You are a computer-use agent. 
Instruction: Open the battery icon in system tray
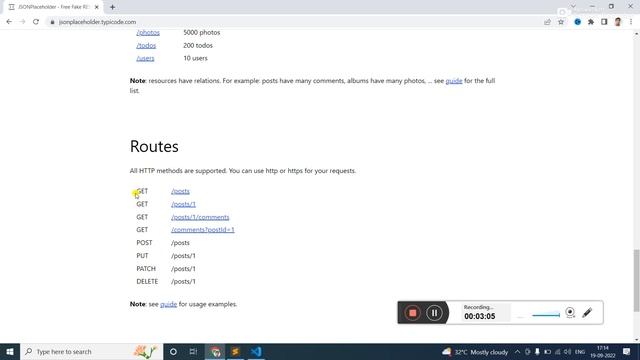(x=547, y=352)
